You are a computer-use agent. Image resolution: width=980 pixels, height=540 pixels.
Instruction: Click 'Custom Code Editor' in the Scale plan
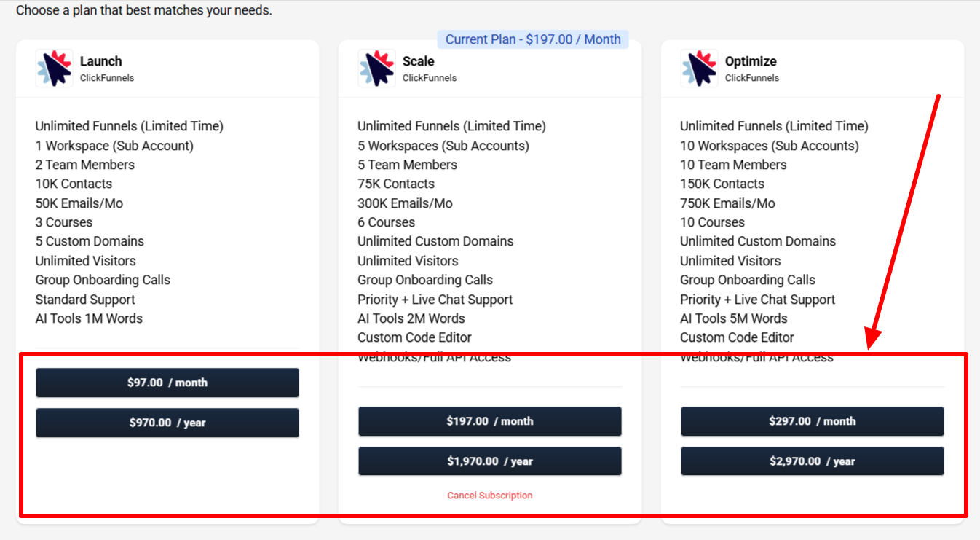(x=414, y=337)
